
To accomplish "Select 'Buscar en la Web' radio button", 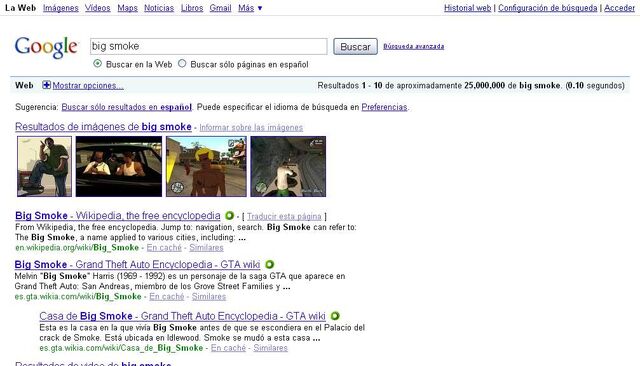I will (x=97, y=64).
